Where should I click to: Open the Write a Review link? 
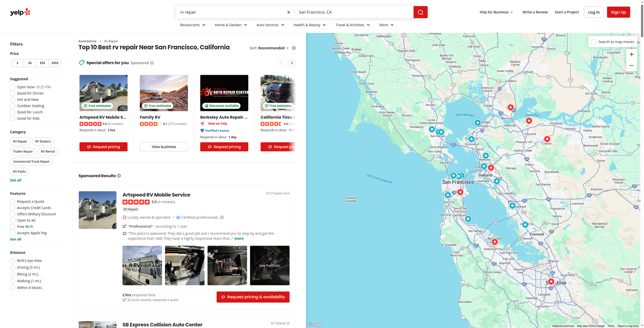(535, 12)
